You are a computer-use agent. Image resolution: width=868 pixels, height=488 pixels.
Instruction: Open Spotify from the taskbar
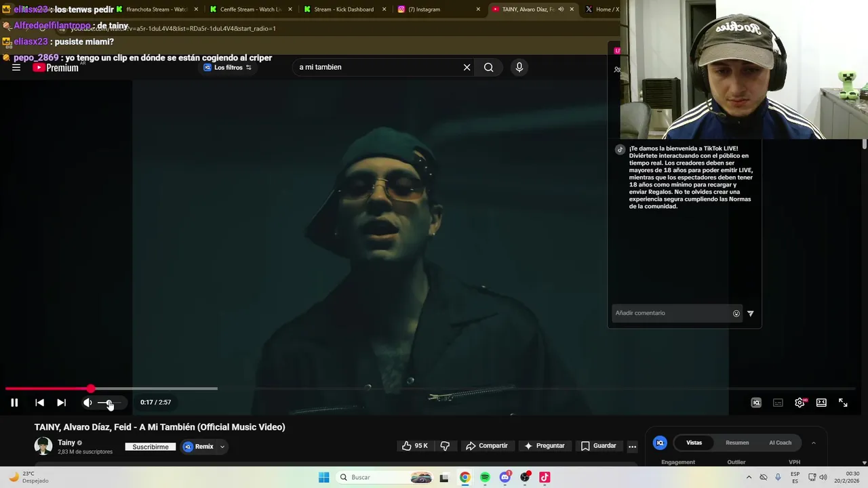tap(485, 477)
